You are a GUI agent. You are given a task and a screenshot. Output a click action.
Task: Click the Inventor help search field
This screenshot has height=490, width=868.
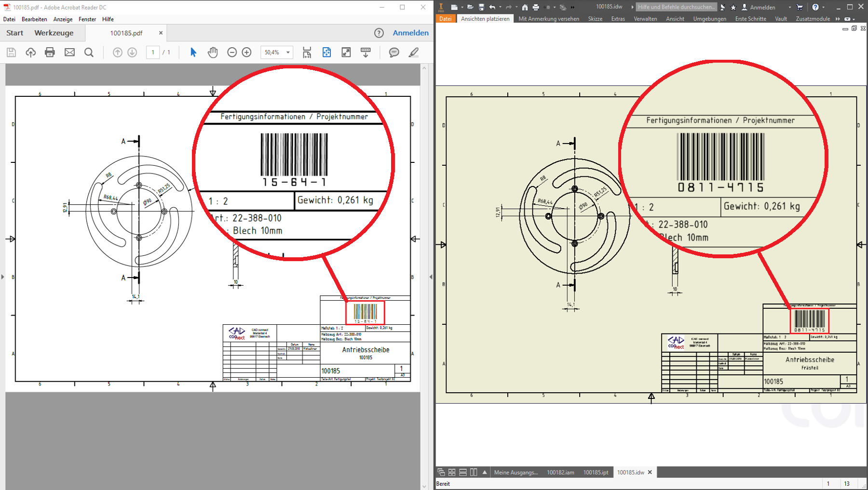676,7
